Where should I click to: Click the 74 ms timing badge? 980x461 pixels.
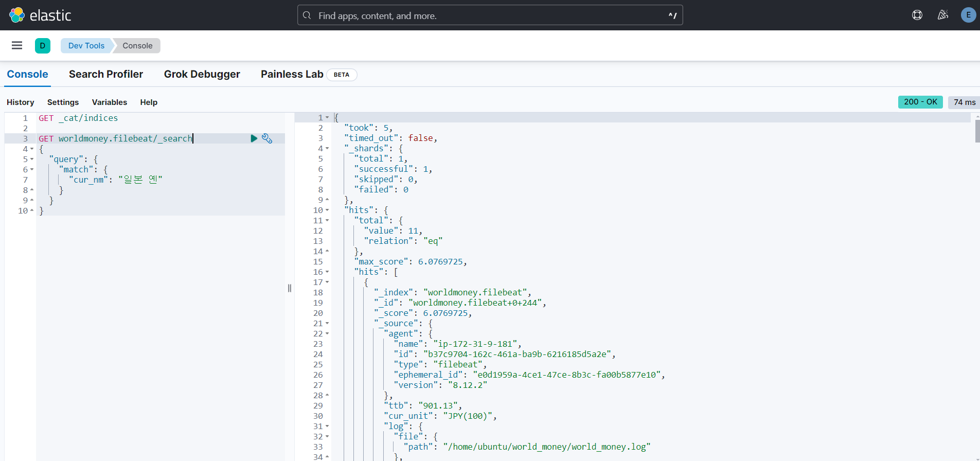coord(965,102)
